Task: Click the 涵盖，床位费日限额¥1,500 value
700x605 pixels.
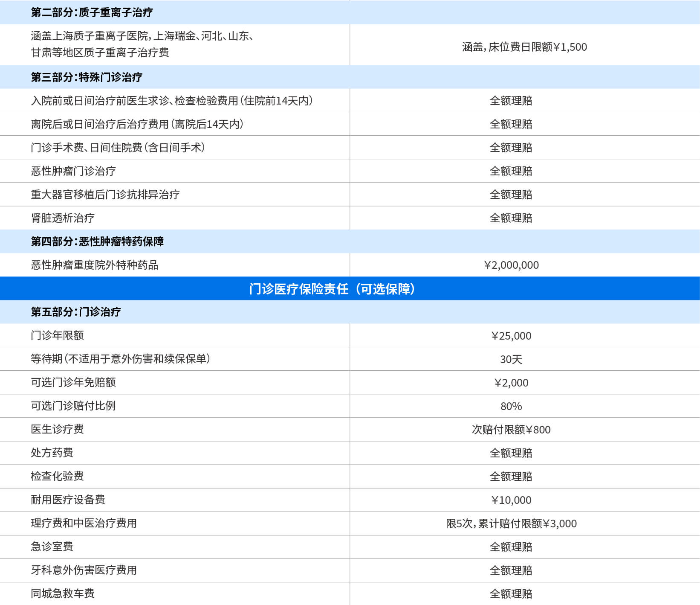Action: [x=524, y=47]
